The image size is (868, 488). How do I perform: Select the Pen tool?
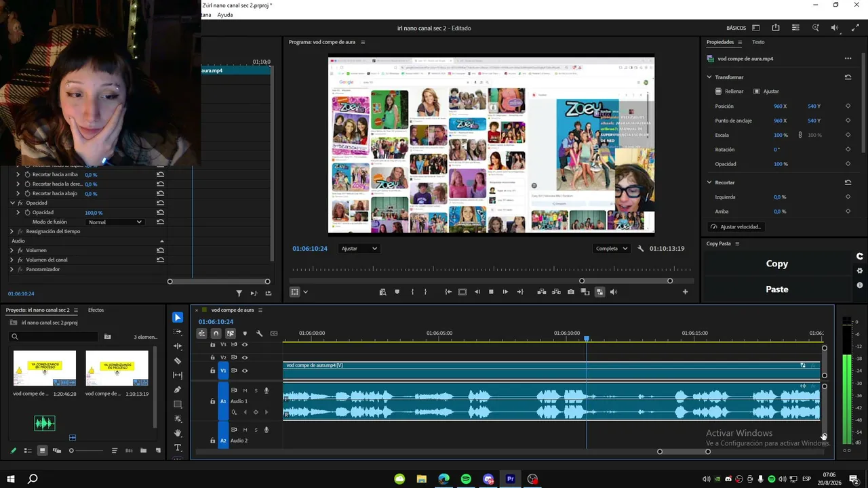pyautogui.click(x=178, y=390)
